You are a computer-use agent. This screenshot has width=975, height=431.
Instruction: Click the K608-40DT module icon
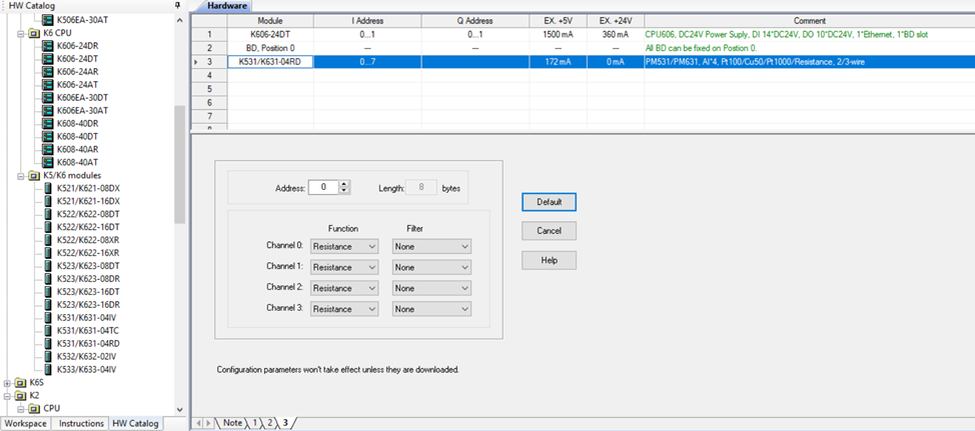(47, 136)
